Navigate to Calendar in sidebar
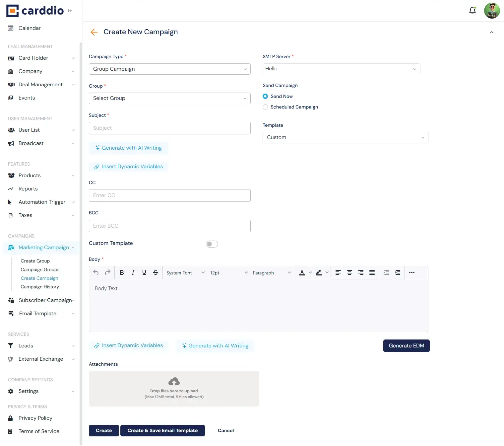 pos(30,28)
